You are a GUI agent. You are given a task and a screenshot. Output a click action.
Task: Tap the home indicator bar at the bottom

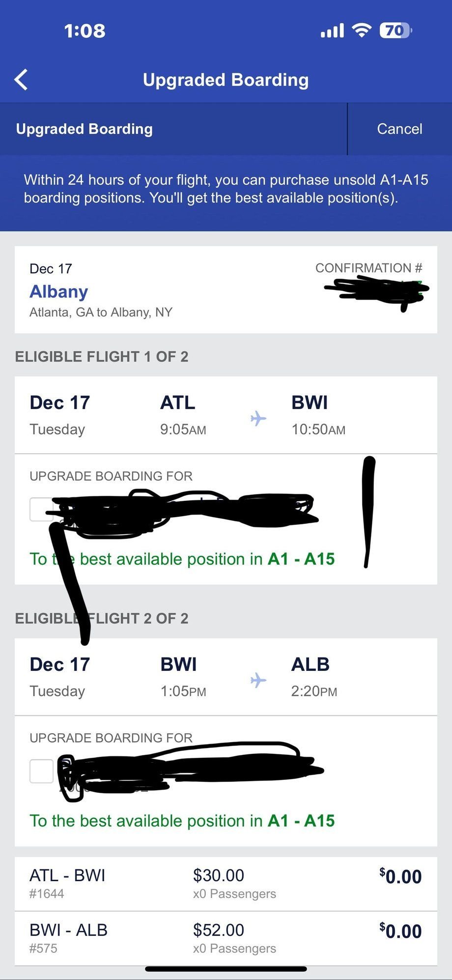(x=226, y=969)
